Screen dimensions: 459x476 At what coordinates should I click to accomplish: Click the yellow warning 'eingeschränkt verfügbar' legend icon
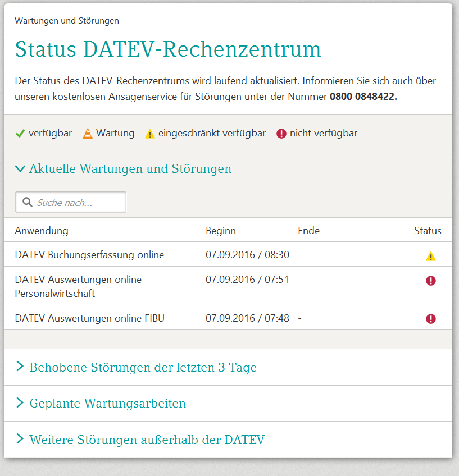click(150, 134)
